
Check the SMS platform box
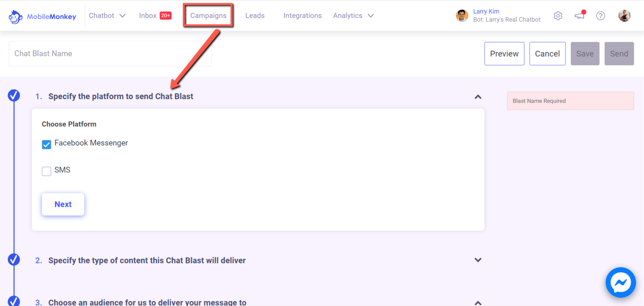[x=47, y=171]
